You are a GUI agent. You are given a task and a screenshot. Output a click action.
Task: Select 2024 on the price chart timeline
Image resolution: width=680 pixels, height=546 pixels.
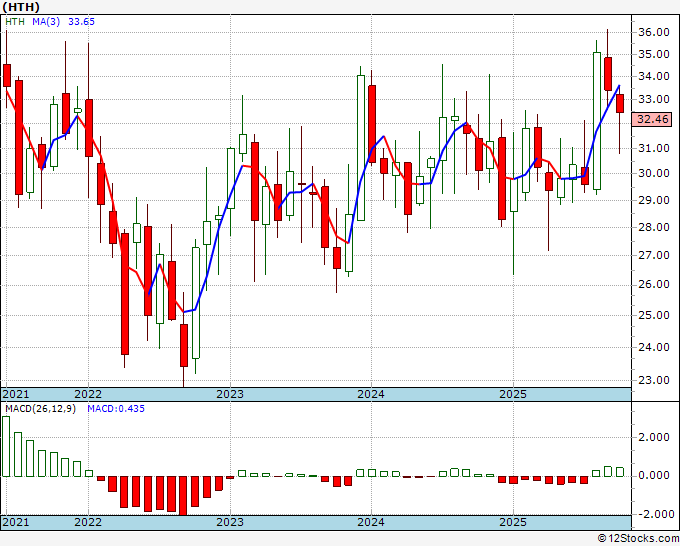point(371,394)
